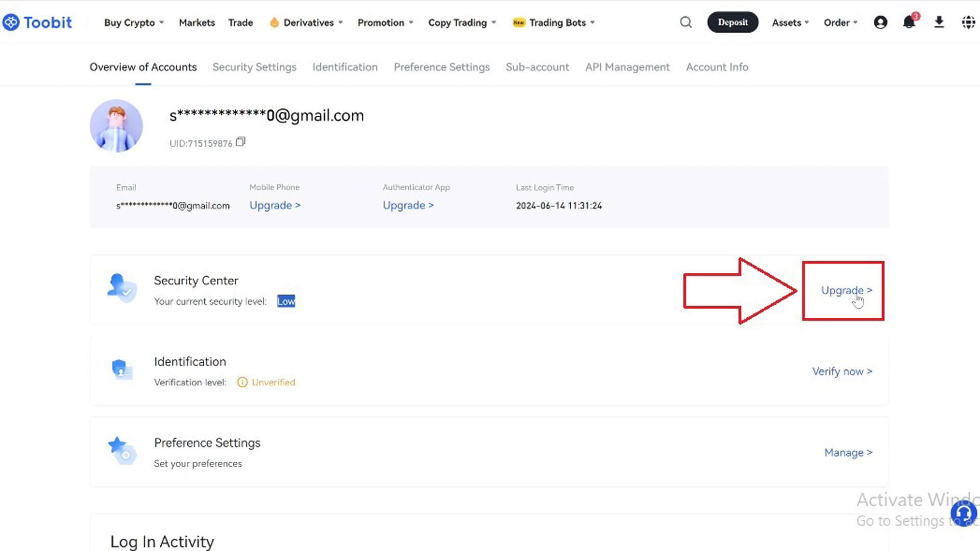Expand the Assets dropdown menu
980x551 pixels.
pos(790,22)
